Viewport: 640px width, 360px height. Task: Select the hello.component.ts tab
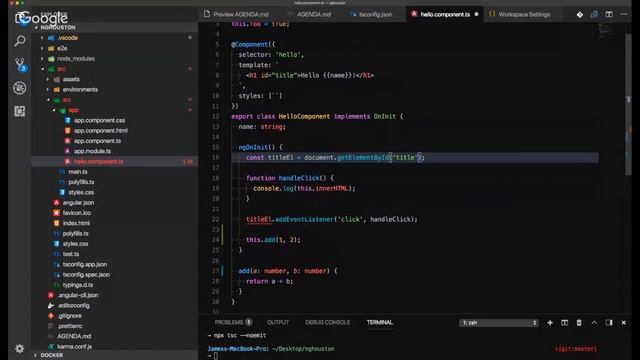click(445, 14)
